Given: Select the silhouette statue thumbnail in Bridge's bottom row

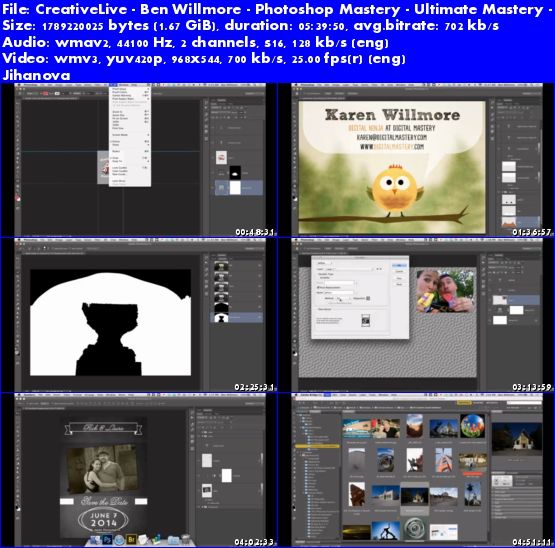Looking at the screenshot, I should [x=386, y=530].
